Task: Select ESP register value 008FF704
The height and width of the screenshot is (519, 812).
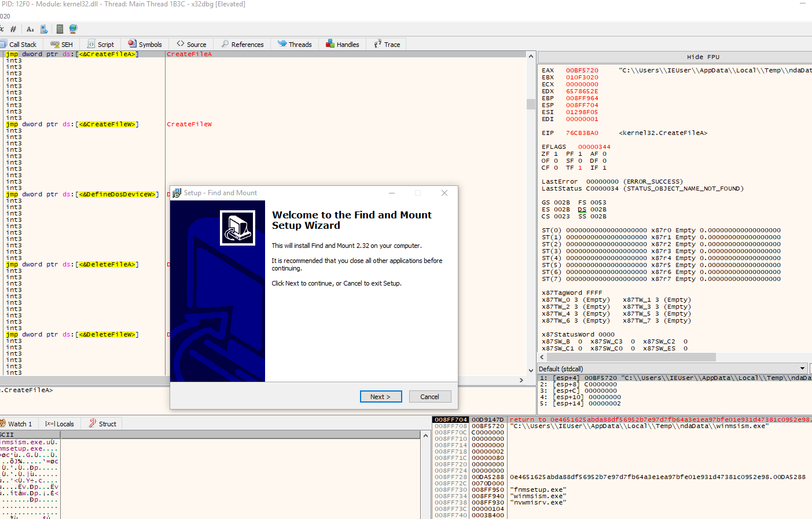Action: (582, 105)
